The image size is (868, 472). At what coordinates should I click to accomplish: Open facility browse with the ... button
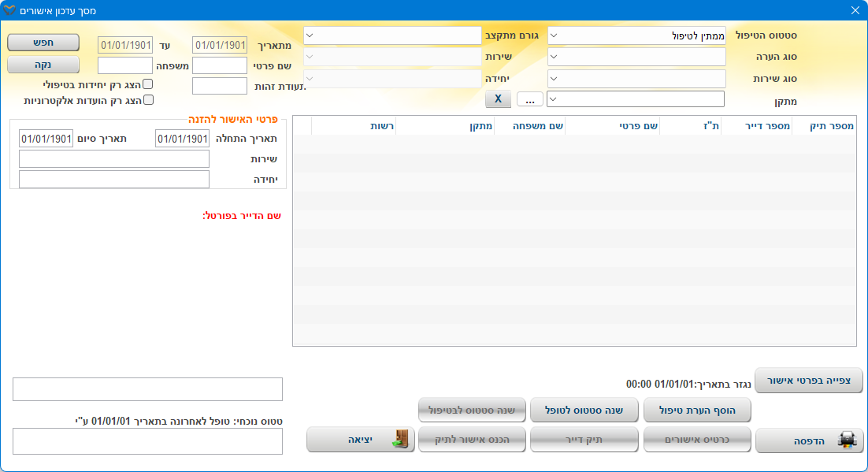click(x=530, y=99)
